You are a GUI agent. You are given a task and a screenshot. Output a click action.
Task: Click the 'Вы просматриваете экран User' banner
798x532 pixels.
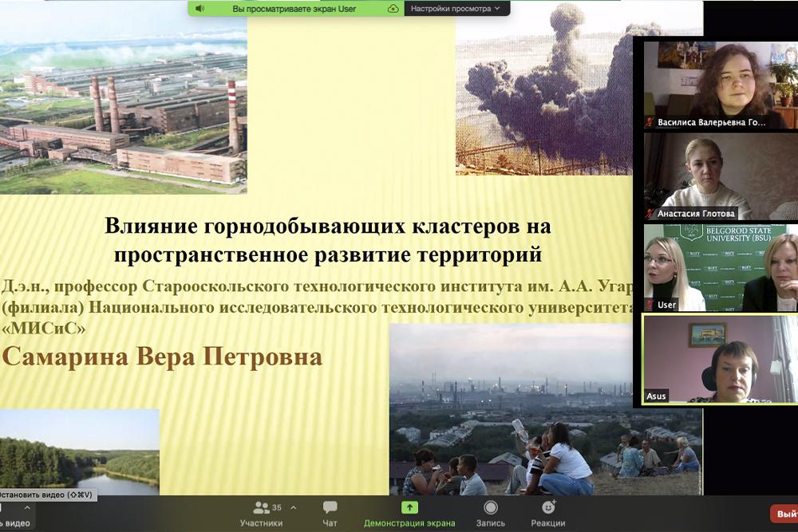pos(294,8)
